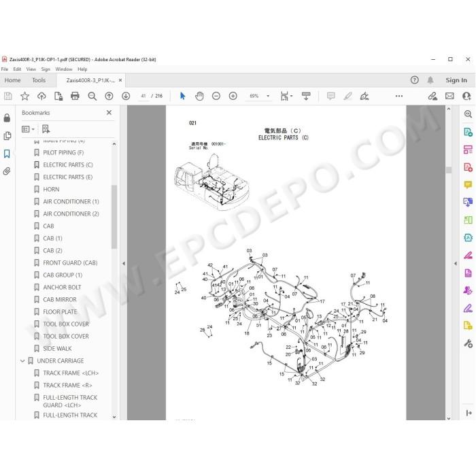Screen dimensions: 476x476
Task: Collapse left navigation pane arrow
Action: point(124,264)
